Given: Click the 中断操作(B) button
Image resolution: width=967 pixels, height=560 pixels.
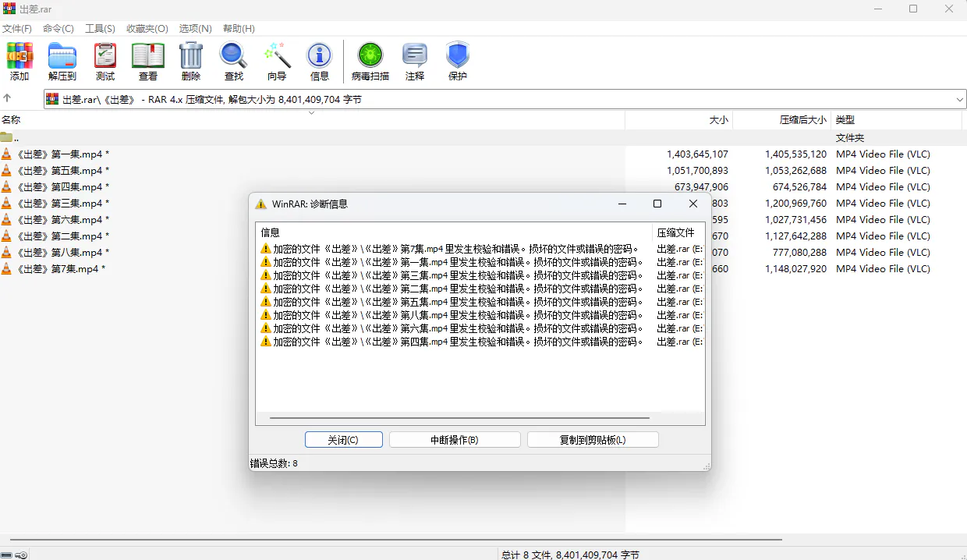Looking at the screenshot, I should [x=455, y=440].
